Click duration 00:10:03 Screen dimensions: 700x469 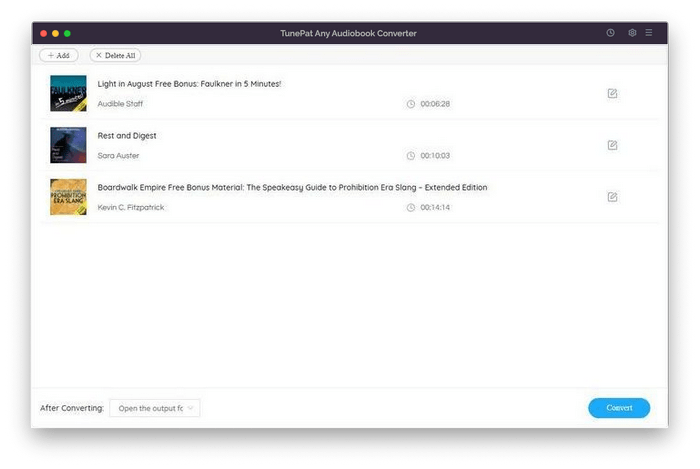(435, 156)
